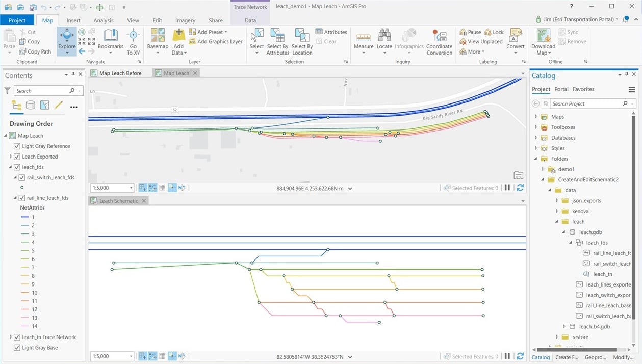Toggle rail_line_leach_fds layer visibility
The image size is (642, 364).
[22, 198]
